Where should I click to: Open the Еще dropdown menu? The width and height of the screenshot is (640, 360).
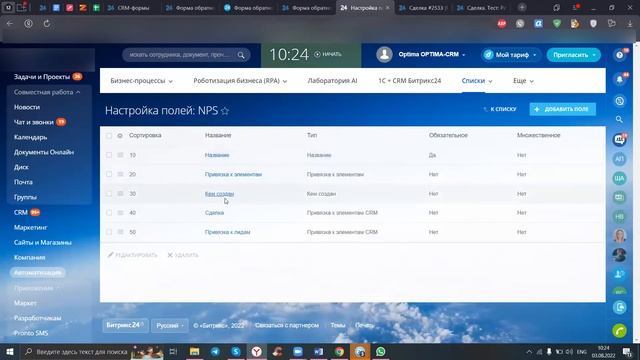(x=523, y=81)
